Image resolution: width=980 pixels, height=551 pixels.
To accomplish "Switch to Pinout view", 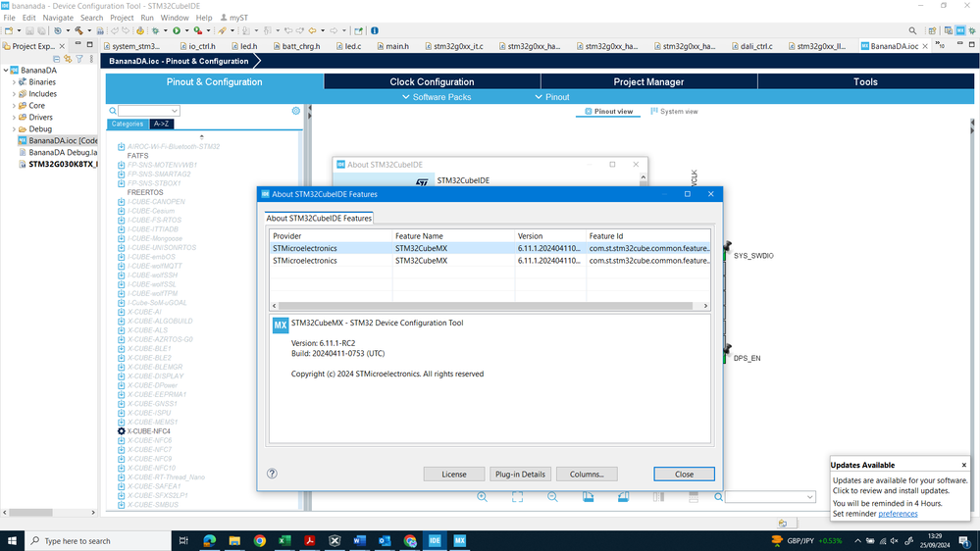I will 609,111.
